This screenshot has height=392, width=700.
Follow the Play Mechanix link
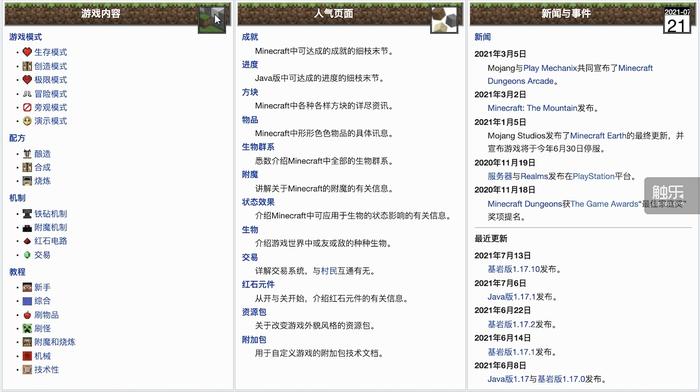click(550, 68)
